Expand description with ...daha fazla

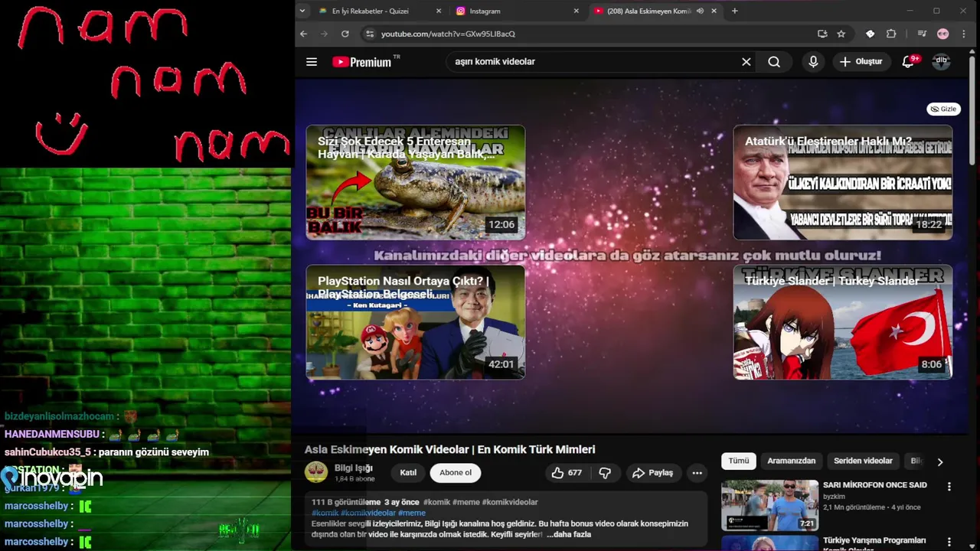(x=569, y=534)
